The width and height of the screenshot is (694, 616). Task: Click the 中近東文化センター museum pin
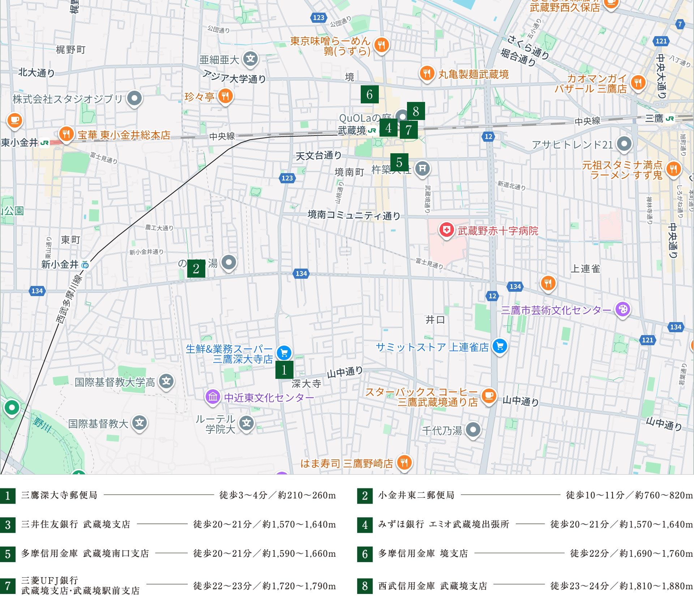tap(213, 397)
